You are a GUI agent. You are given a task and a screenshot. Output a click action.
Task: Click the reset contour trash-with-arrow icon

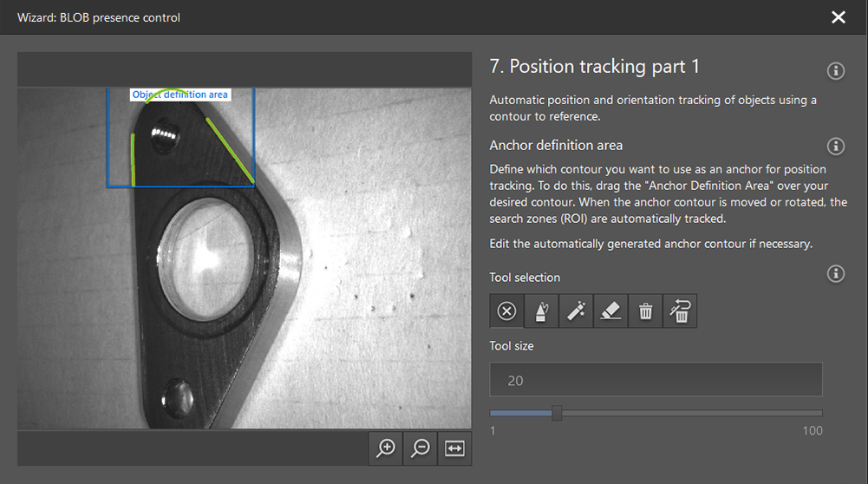point(680,311)
